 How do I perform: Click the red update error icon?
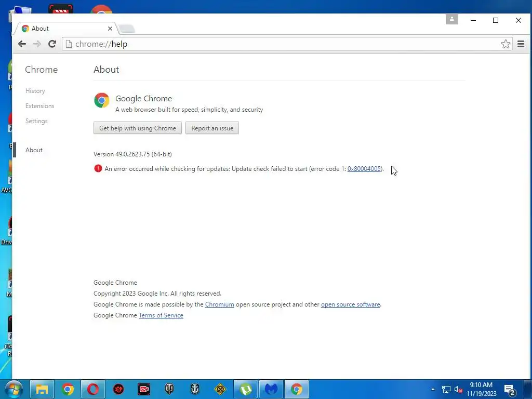coord(98,168)
